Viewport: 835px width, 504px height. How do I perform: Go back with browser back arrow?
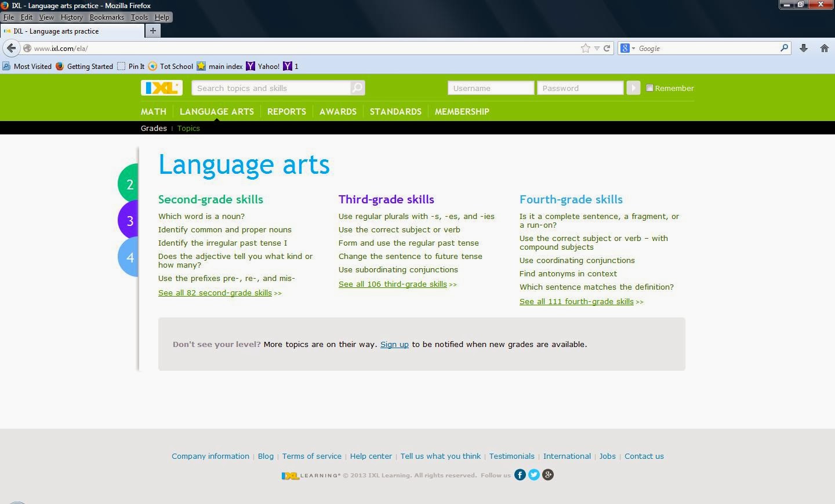tap(11, 48)
